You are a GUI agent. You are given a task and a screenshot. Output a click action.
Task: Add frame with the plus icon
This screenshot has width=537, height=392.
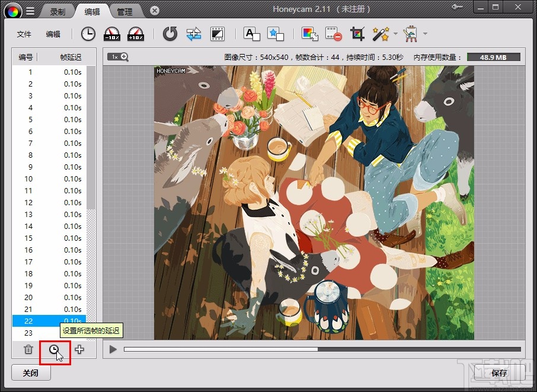79,349
